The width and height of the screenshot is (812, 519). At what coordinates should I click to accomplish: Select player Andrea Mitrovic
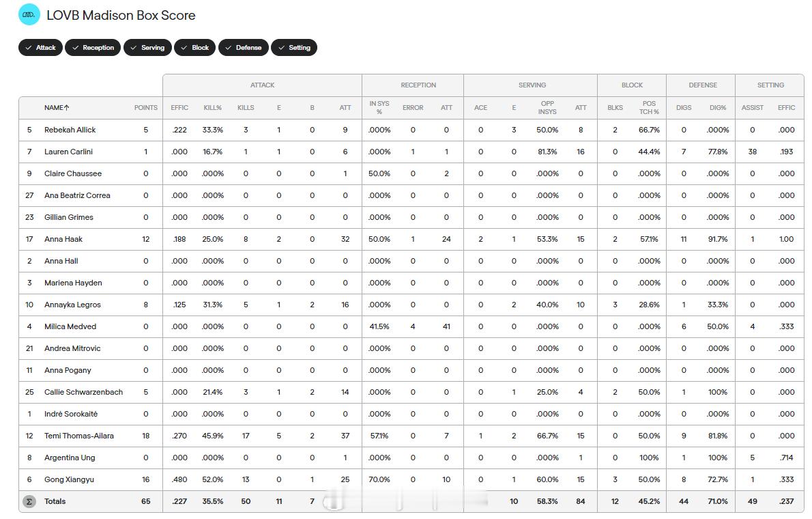pyautogui.click(x=72, y=348)
